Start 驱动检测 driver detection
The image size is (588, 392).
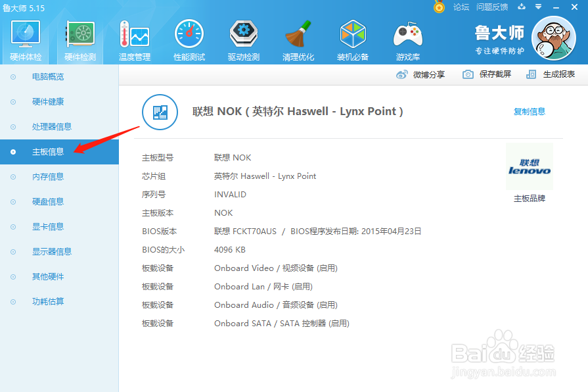pyautogui.click(x=243, y=38)
